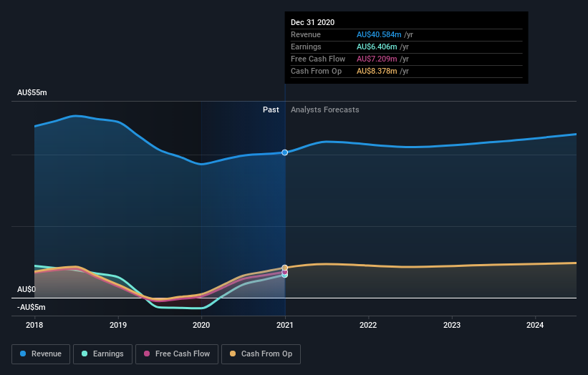Click the Cash From Op marker at 2021
588x375 pixels.
(x=284, y=268)
